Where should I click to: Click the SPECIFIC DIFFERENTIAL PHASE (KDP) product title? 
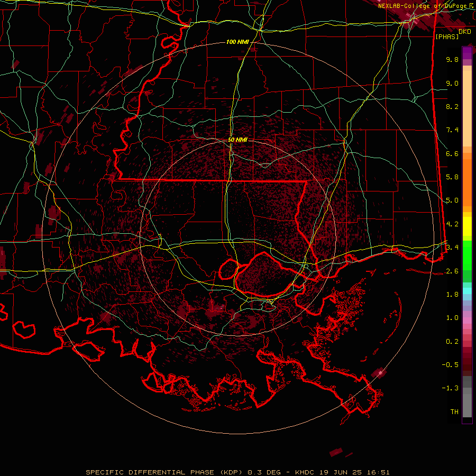point(164,472)
